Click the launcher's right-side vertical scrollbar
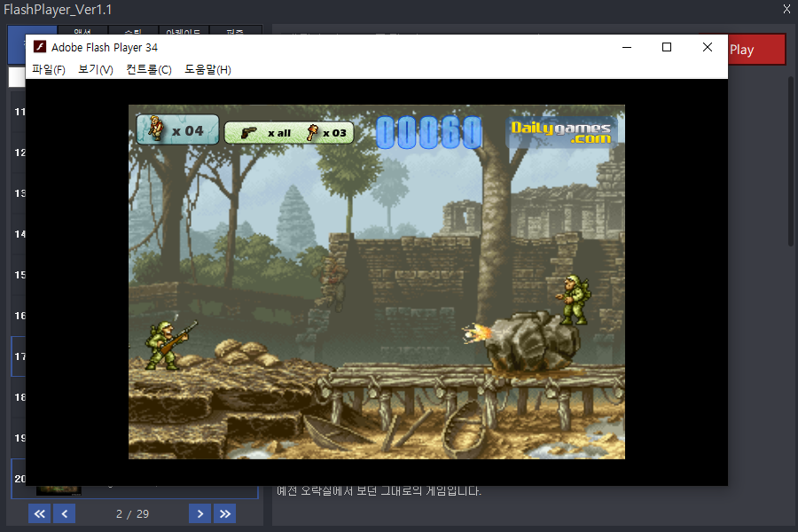This screenshot has height=532, width=798. pos(790,161)
